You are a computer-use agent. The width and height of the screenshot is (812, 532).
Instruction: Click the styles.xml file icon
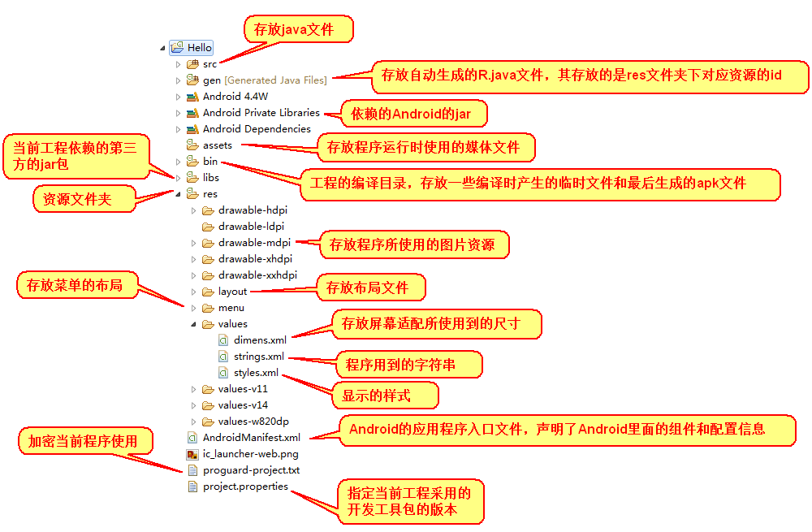point(223,373)
